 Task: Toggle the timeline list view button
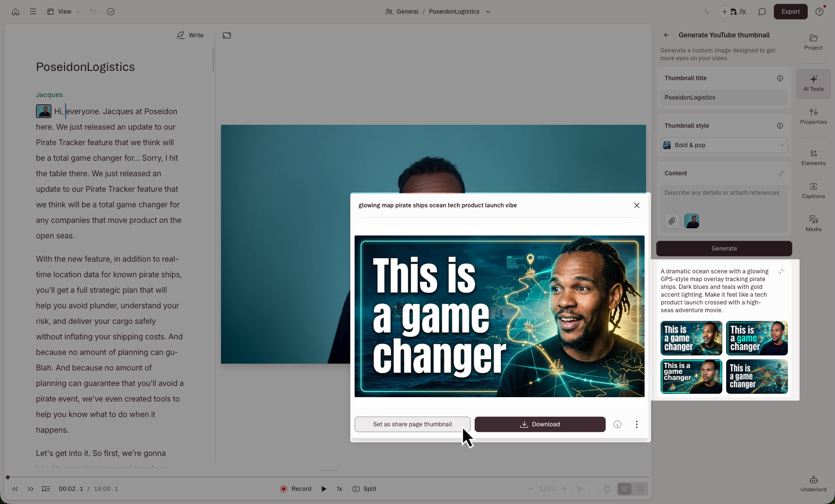625,489
